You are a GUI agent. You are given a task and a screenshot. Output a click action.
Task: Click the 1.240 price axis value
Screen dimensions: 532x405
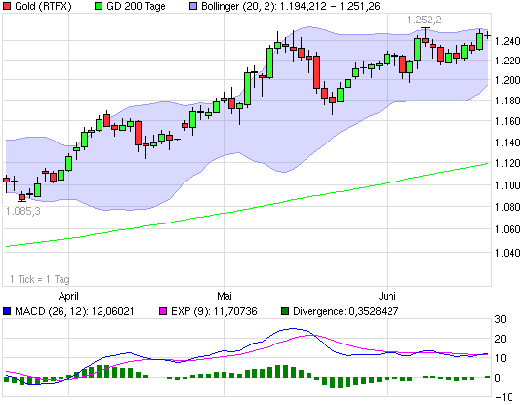[x=508, y=41]
